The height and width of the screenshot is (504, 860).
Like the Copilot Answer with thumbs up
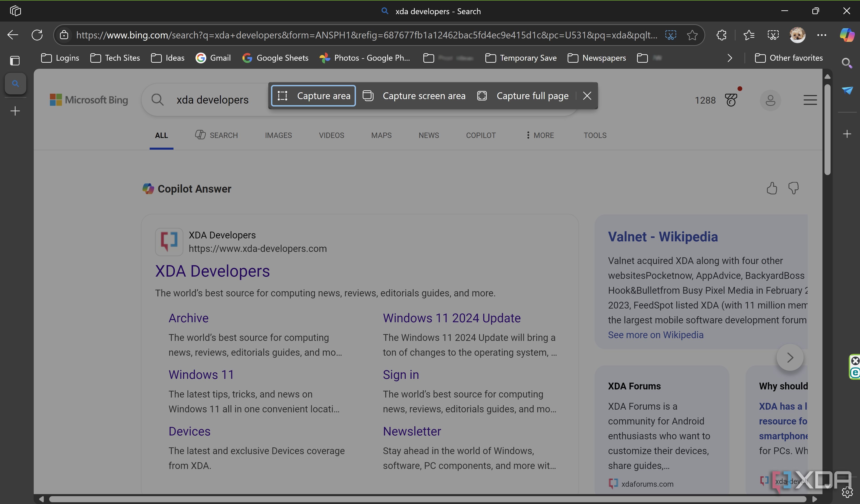pos(772,188)
